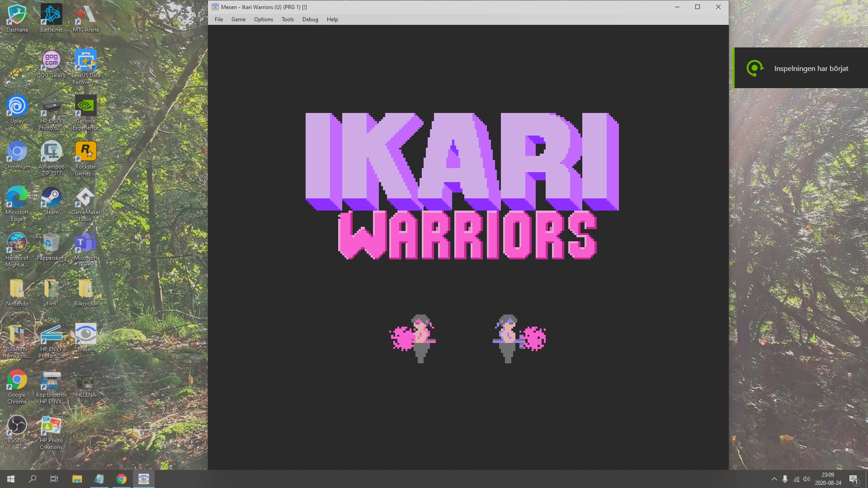868x488 pixels.
Task: Open the Debug menu in Mesen
Action: click(310, 19)
